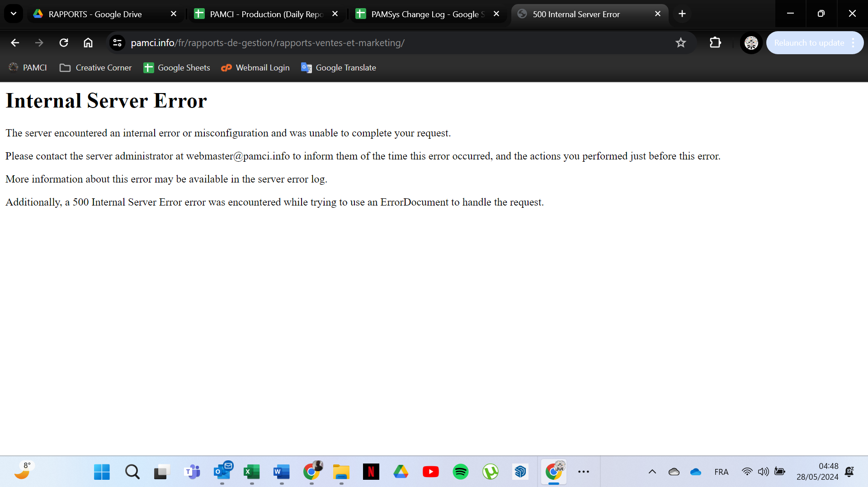
Task: Open Excel from the taskbar
Action: click(252, 472)
